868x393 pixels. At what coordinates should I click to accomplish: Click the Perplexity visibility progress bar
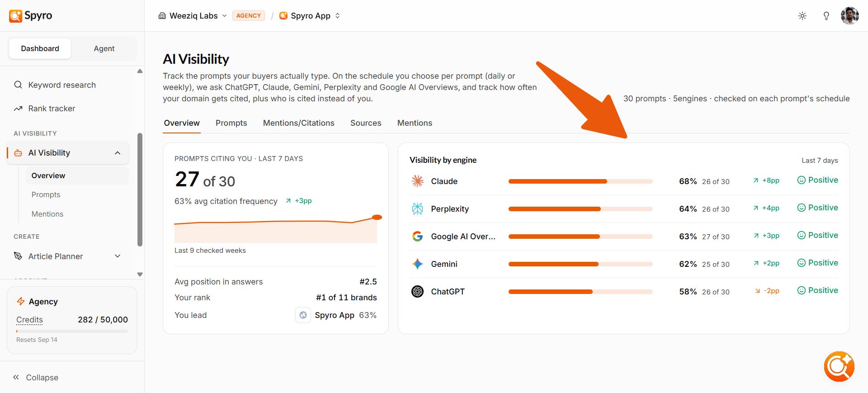pos(580,209)
